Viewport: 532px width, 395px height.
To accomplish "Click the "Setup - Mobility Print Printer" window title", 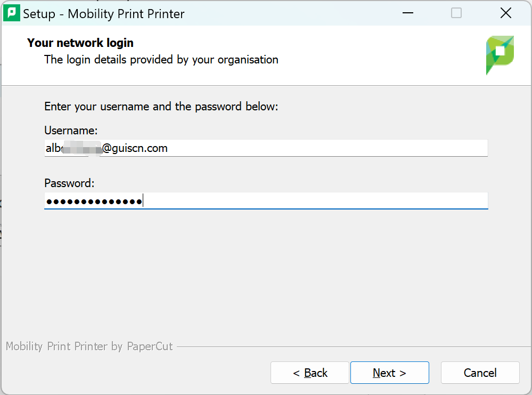I will [x=104, y=14].
